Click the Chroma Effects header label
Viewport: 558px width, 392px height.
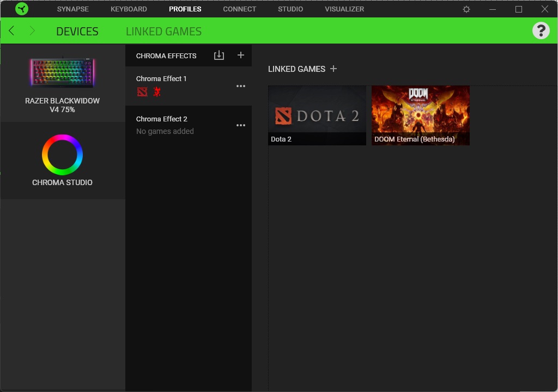[166, 56]
